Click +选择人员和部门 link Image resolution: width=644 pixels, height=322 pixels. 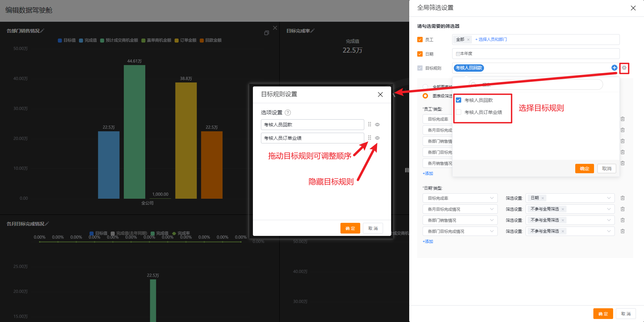[x=491, y=40]
